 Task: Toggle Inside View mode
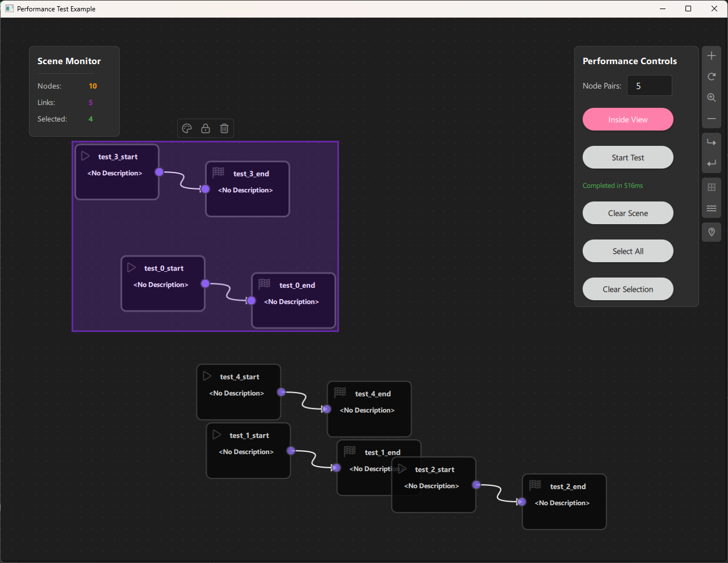(627, 119)
